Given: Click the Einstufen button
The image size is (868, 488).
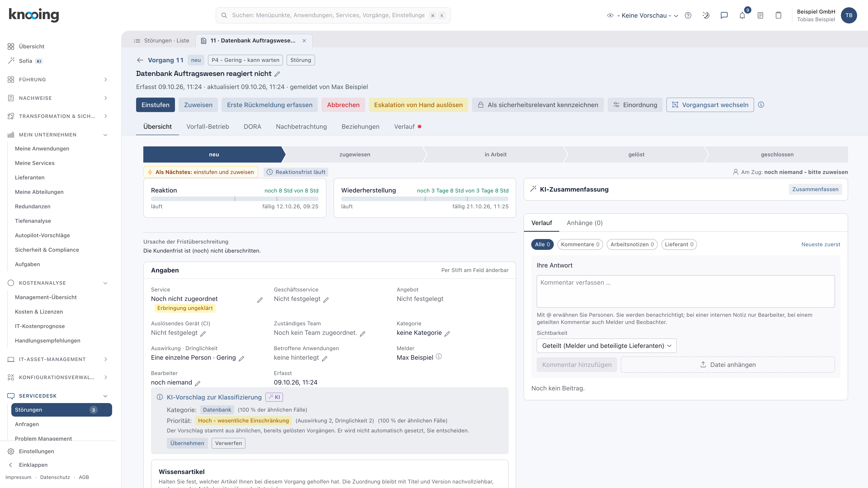Looking at the screenshot, I should click(x=155, y=105).
